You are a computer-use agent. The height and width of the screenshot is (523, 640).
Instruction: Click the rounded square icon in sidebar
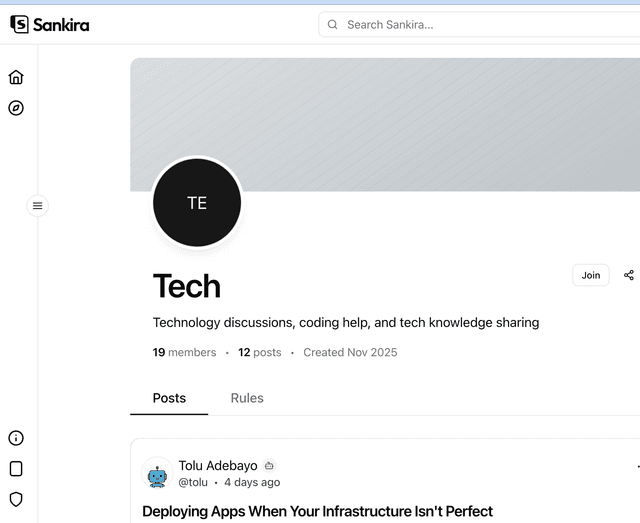click(16, 469)
